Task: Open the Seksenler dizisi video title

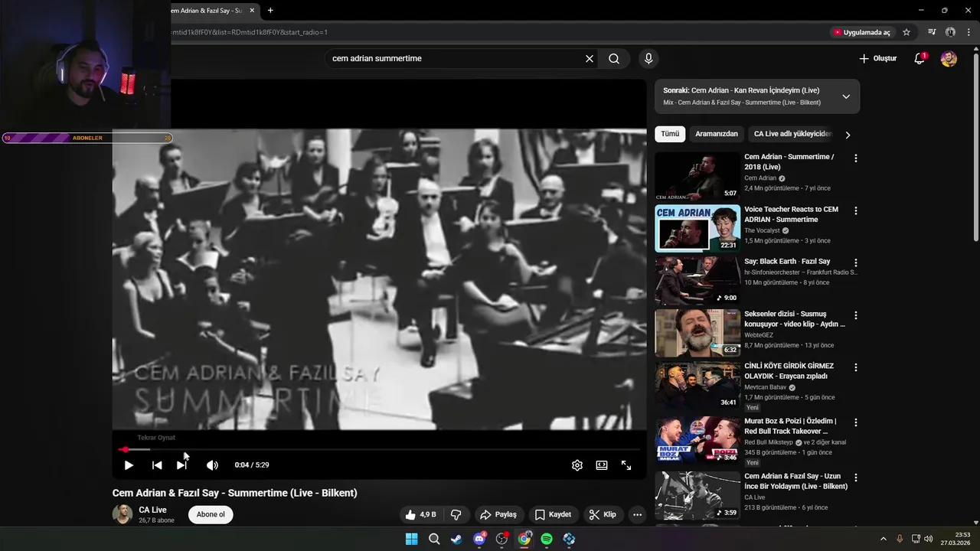Action: 795,319
